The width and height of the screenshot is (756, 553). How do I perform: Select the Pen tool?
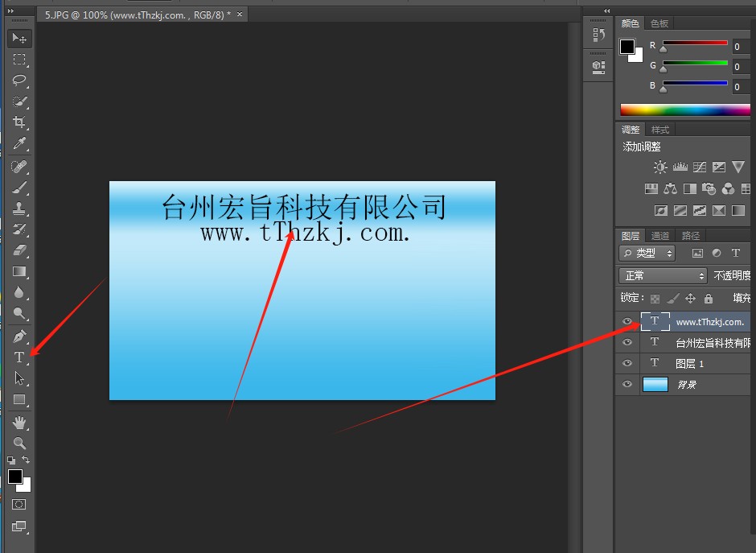tap(19, 336)
